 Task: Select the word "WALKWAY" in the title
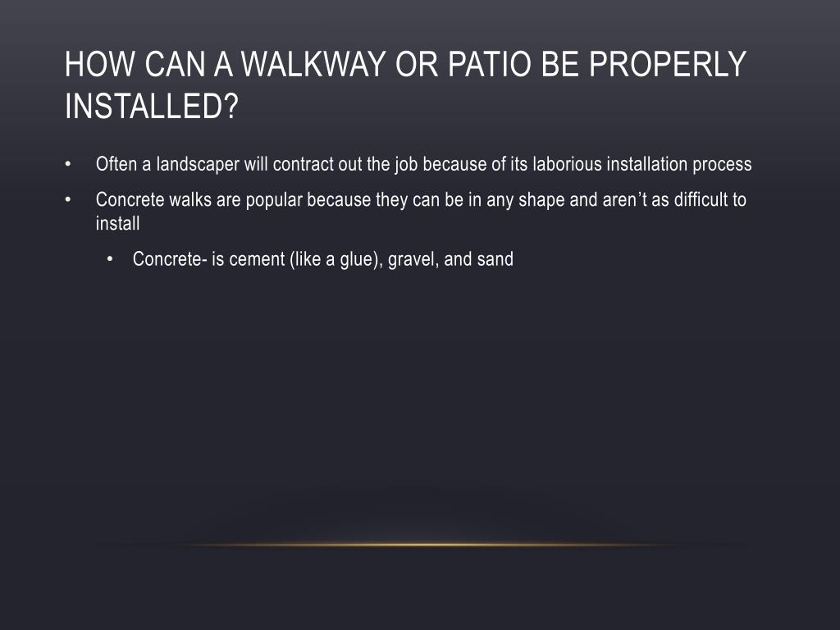click(x=313, y=64)
